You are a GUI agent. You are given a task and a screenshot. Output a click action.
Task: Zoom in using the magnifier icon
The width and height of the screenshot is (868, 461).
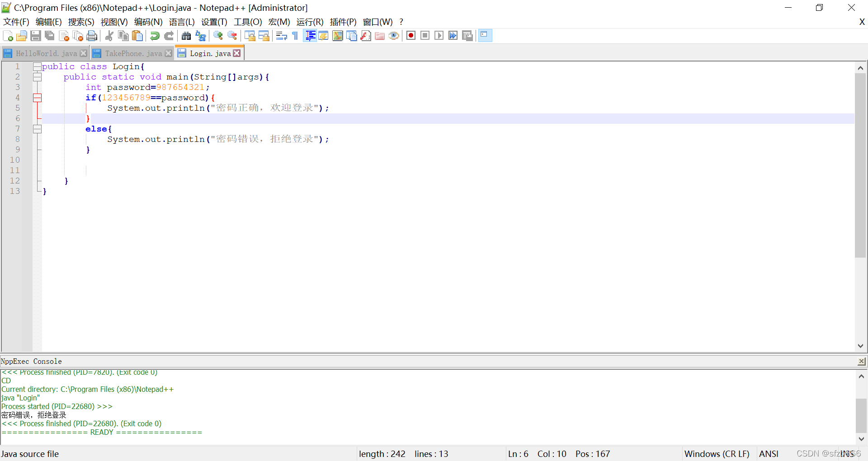[218, 36]
